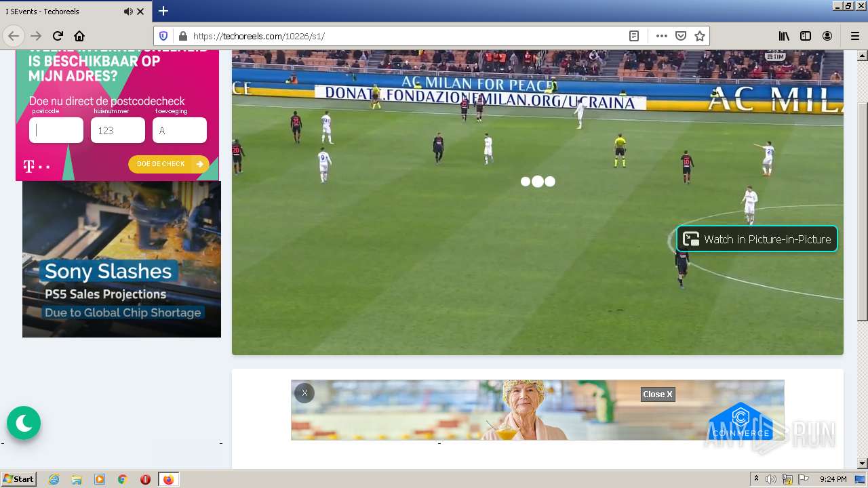Open Firefox hamburger menu
This screenshot has height=488, width=868.
(854, 36)
